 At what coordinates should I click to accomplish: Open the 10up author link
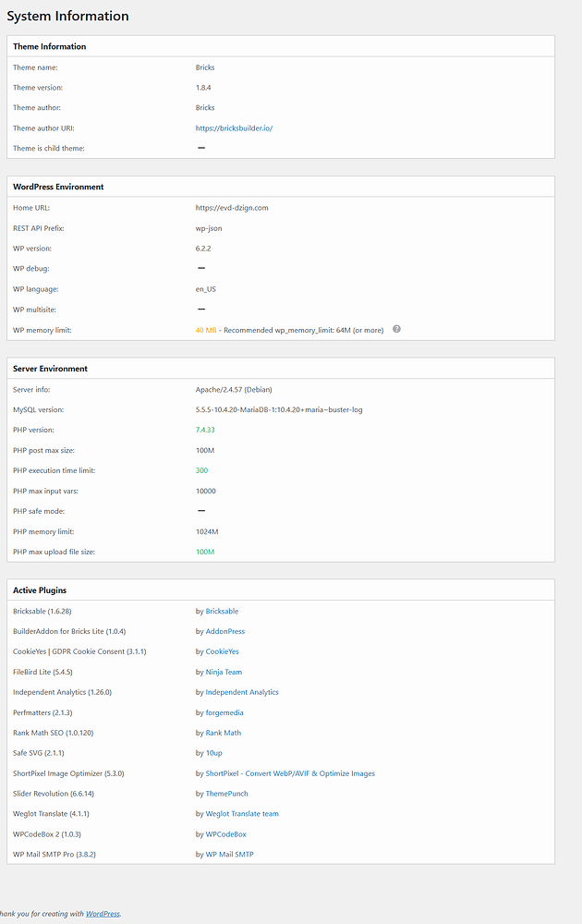[x=213, y=753]
